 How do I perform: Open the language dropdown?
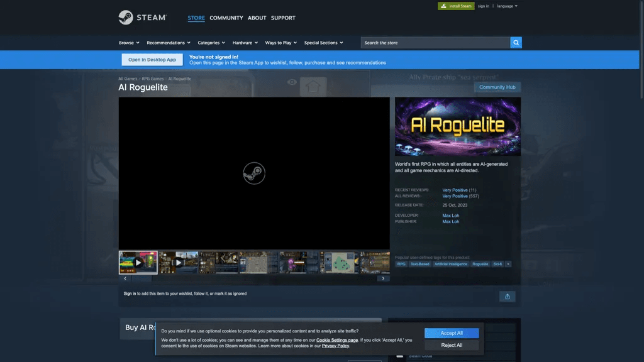(x=508, y=6)
